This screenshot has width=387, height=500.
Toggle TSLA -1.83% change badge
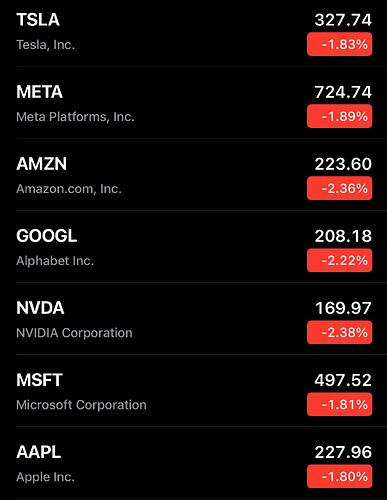click(339, 44)
